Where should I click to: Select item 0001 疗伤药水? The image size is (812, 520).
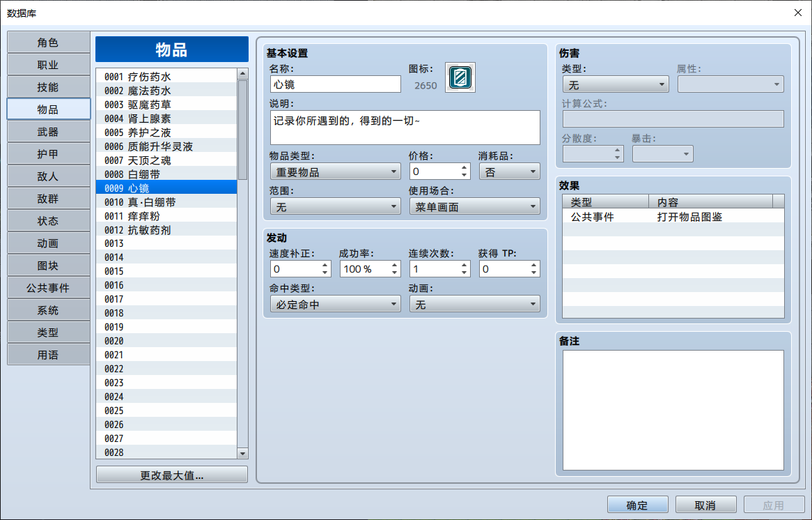pos(166,76)
